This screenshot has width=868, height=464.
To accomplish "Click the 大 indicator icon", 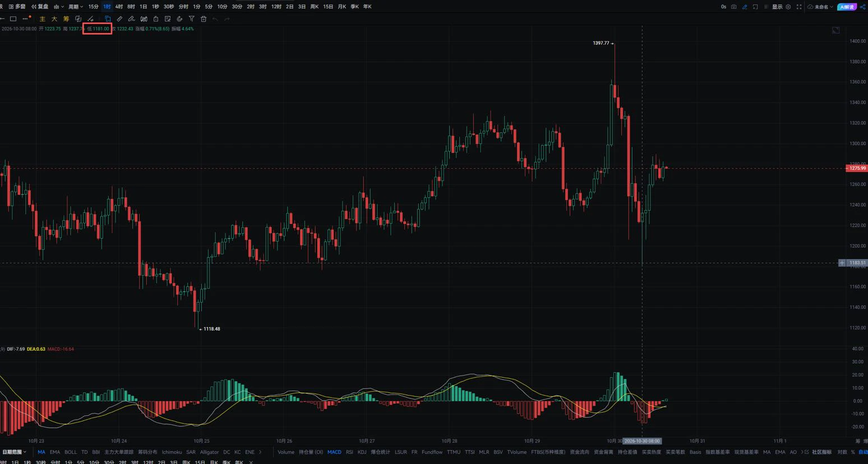I will [54, 19].
